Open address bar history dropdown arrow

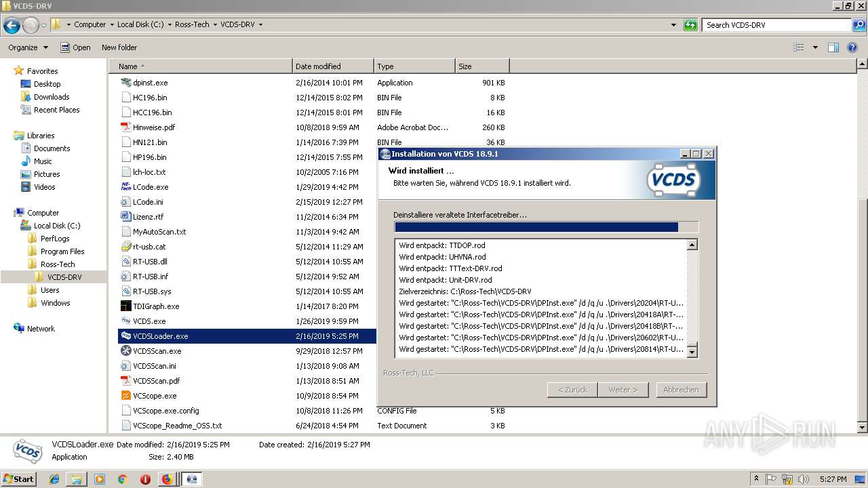(x=673, y=25)
